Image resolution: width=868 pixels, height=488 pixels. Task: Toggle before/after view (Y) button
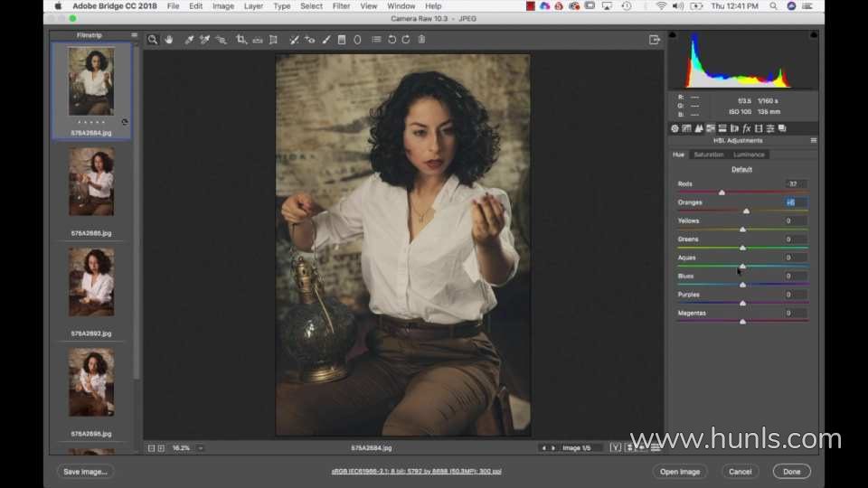(616, 447)
